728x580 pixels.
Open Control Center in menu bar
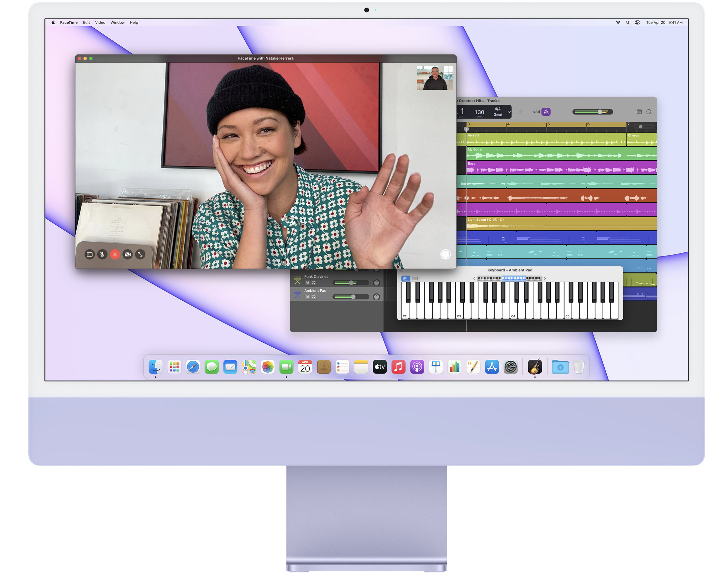pyautogui.click(x=637, y=22)
